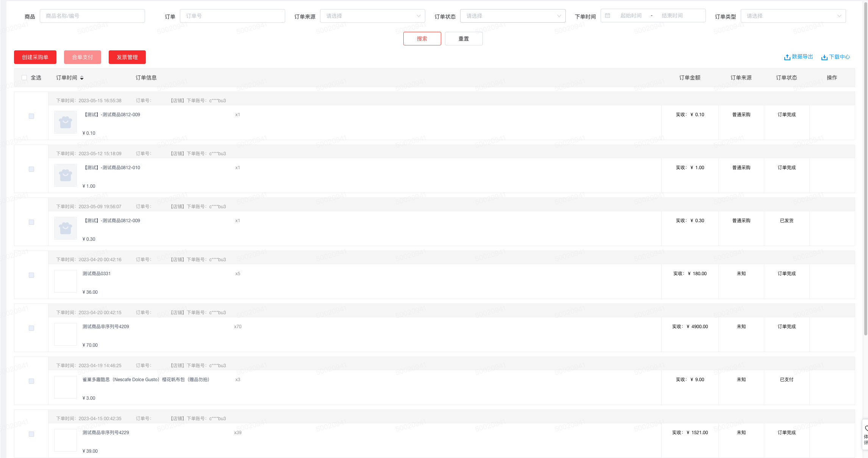The width and height of the screenshot is (868, 458).
Task: Click the 订单金额 column header
Action: pos(690,78)
